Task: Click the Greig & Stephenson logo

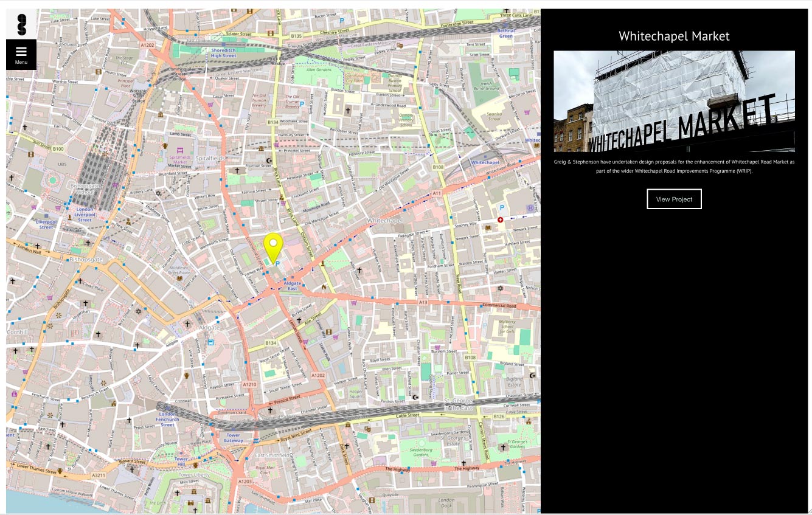Action: (x=22, y=24)
